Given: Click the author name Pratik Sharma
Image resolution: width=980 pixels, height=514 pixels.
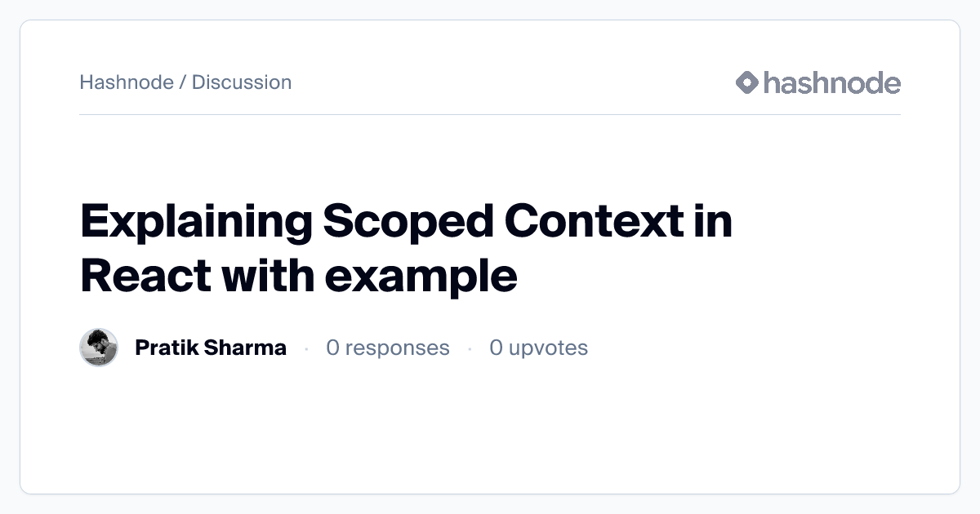Looking at the screenshot, I should 211,348.
